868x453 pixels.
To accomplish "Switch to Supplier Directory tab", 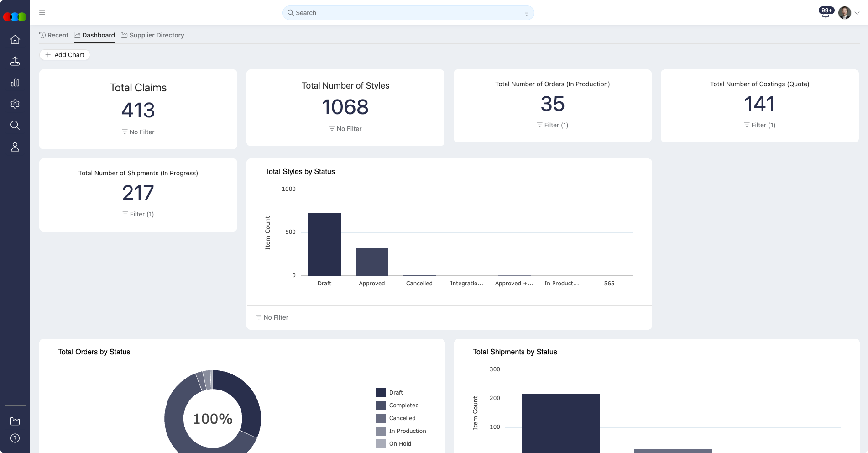I will tap(152, 35).
